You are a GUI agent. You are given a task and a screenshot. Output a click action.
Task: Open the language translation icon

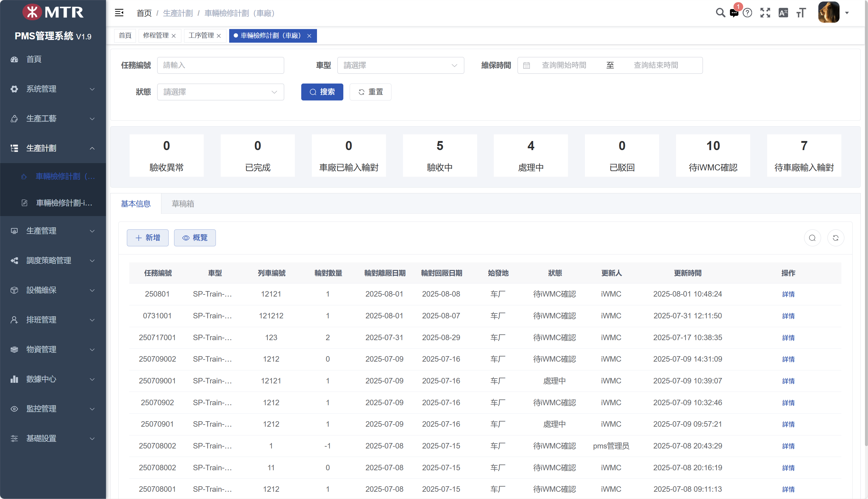point(783,13)
